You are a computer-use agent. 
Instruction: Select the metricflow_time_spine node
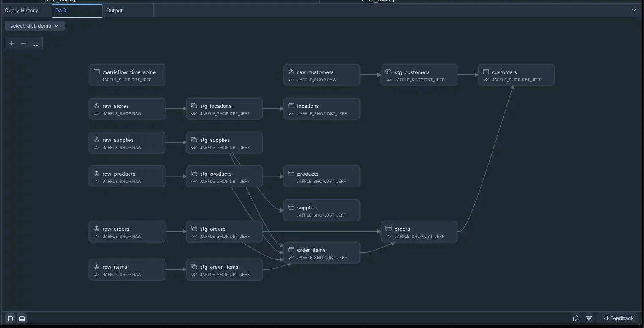tap(127, 74)
